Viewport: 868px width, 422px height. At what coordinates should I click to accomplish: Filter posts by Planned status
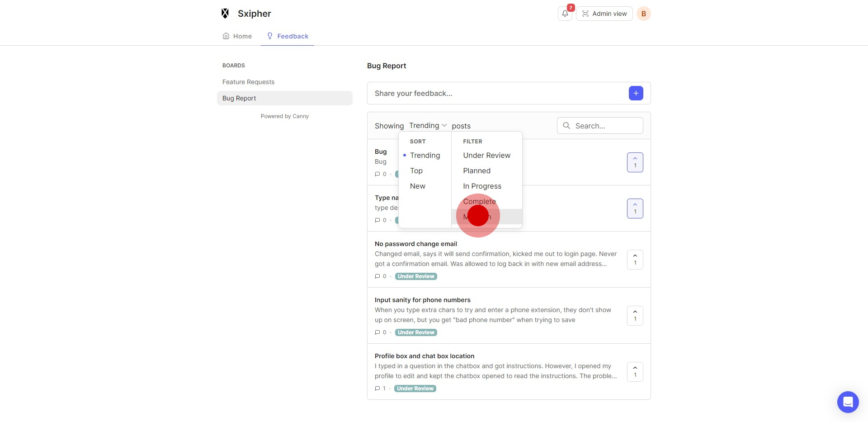(x=476, y=171)
